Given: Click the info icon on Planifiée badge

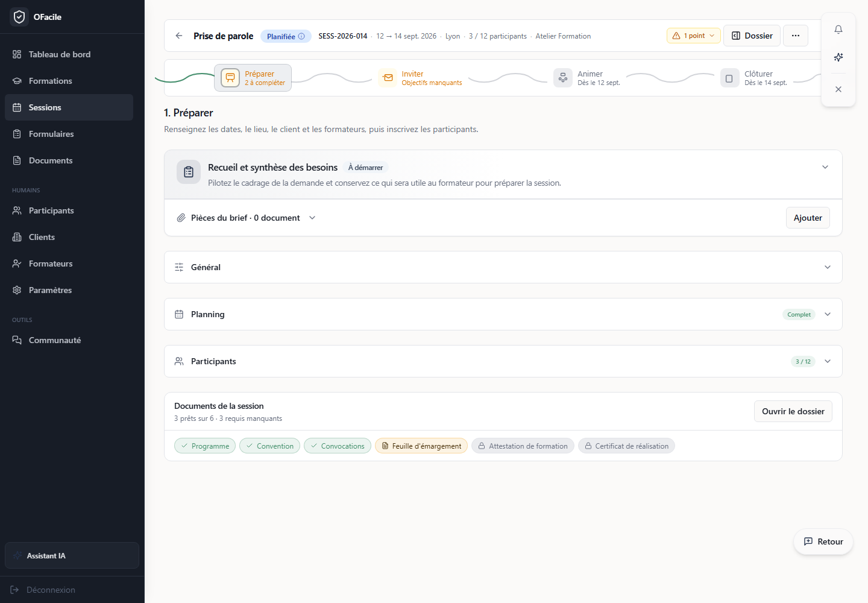Looking at the screenshot, I should tap(301, 36).
